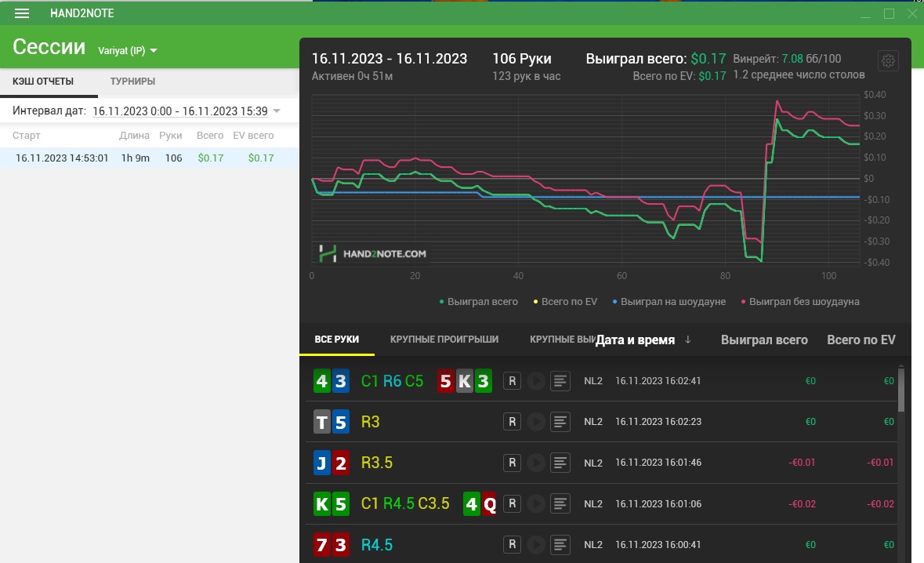Click 4 of green card in first hand

(x=322, y=381)
